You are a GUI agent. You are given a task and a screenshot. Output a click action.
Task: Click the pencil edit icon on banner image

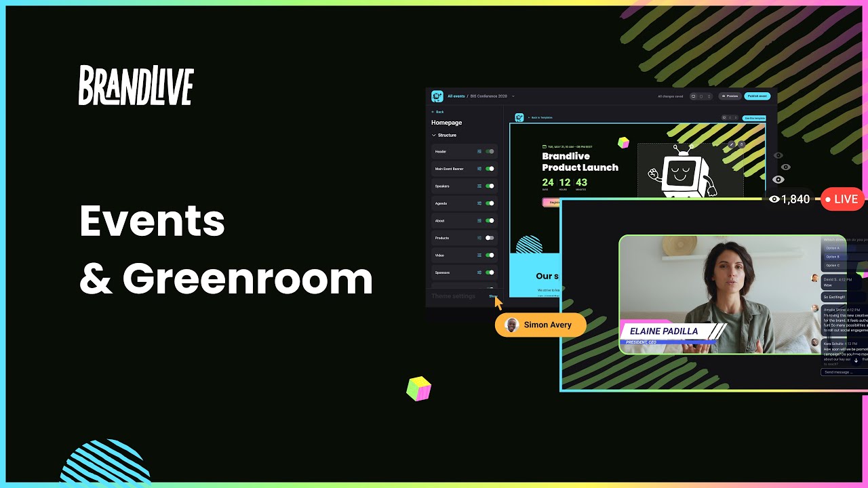(732, 144)
